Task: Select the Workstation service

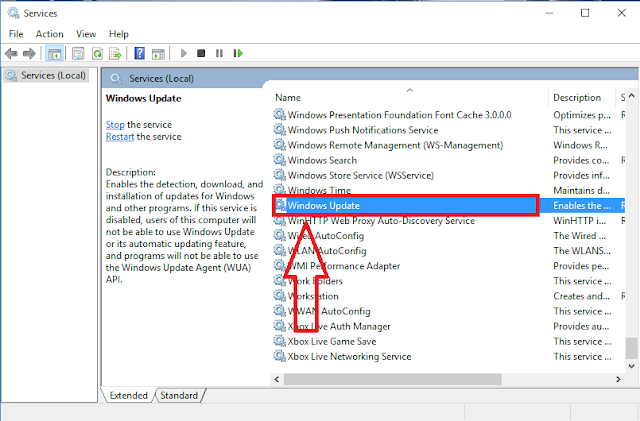Action: coord(313,296)
